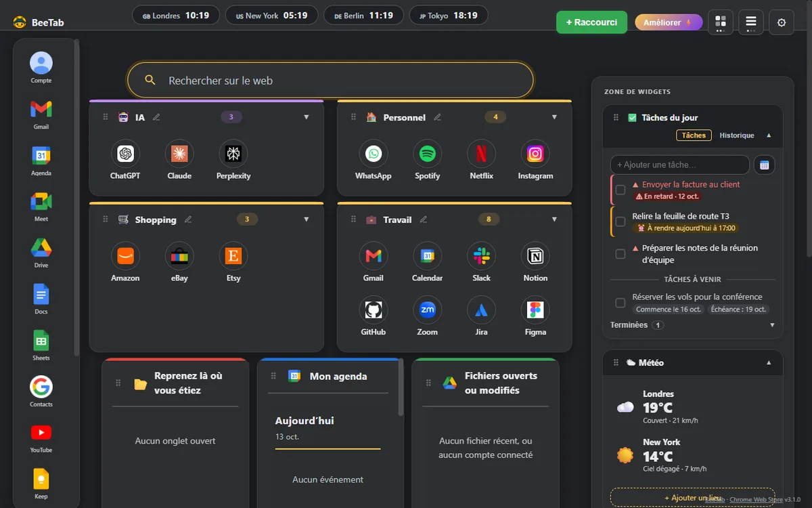Switch to the list layout view
The height and width of the screenshot is (508, 812).
[751, 22]
